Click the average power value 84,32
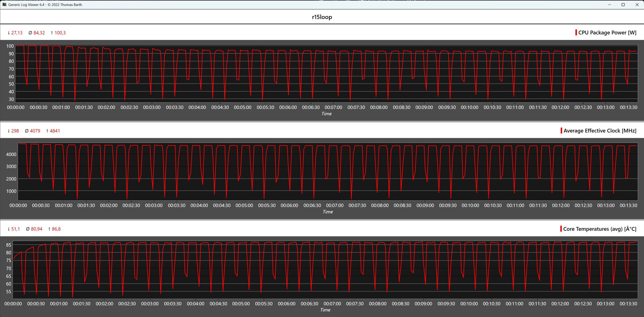Screen dimensions: 644x317 coord(39,33)
